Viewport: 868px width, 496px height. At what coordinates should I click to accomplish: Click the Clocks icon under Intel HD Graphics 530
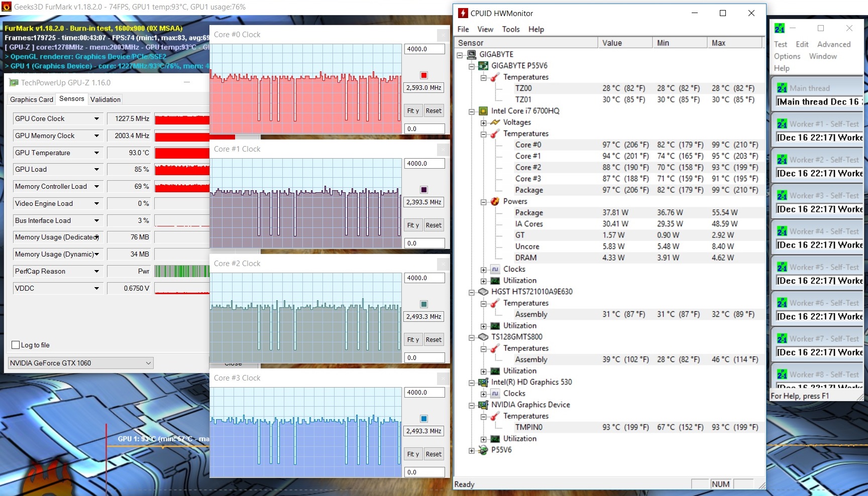pyautogui.click(x=495, y=394)
